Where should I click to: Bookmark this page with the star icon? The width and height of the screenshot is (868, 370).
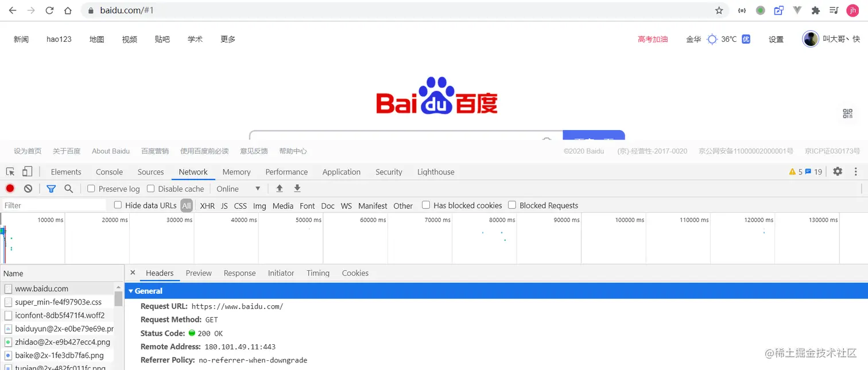719,10
